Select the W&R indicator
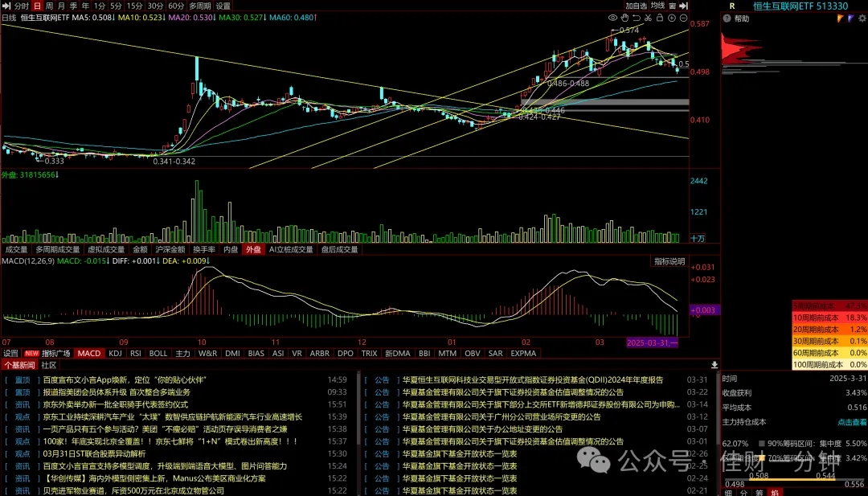 pos(207,353)
